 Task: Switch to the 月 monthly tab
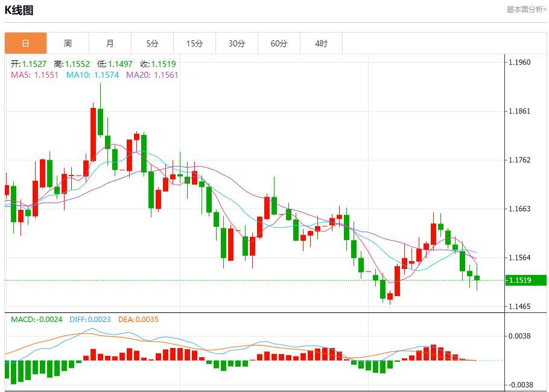(110, 43)
